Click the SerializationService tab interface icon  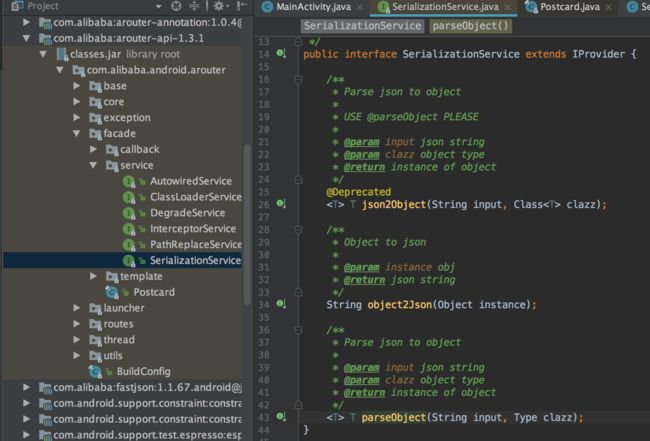pyautogui.click(x=383, y=7)
